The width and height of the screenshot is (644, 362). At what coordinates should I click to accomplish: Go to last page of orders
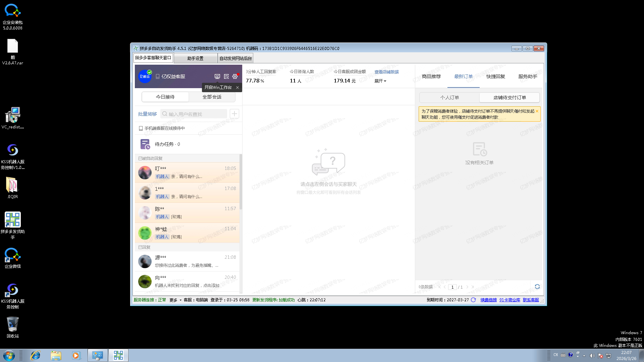(473, 287)
